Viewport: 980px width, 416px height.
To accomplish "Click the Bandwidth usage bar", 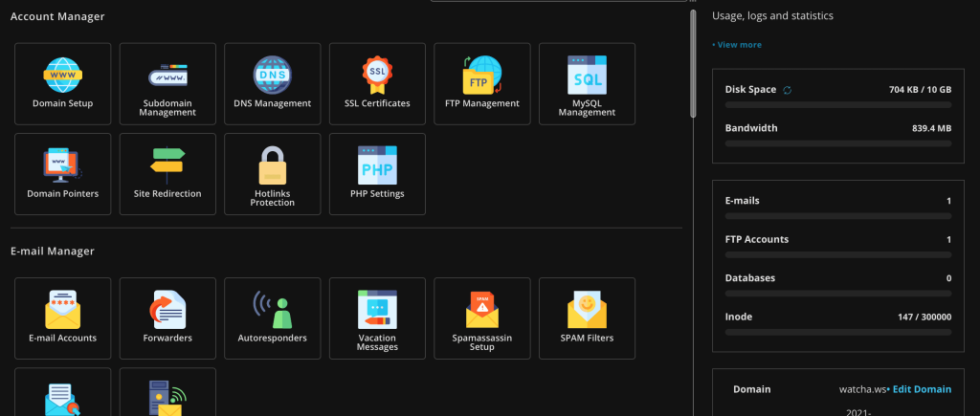I will 838,143.
